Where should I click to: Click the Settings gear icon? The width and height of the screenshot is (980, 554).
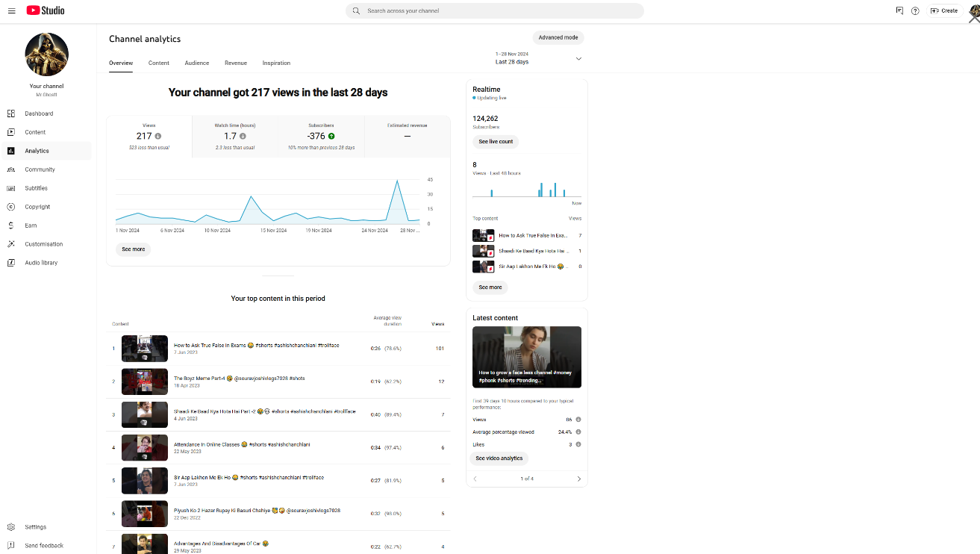tap(10, 527)
